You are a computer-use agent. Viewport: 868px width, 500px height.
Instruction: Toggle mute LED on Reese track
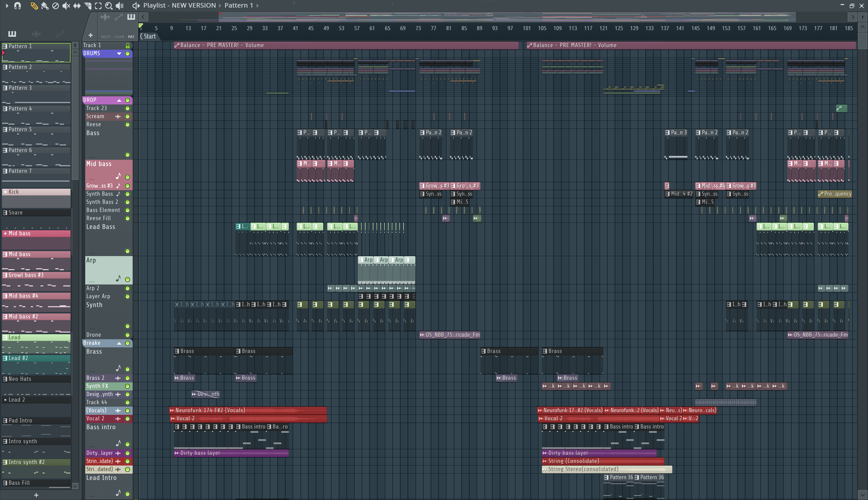[x=128, y=125]
